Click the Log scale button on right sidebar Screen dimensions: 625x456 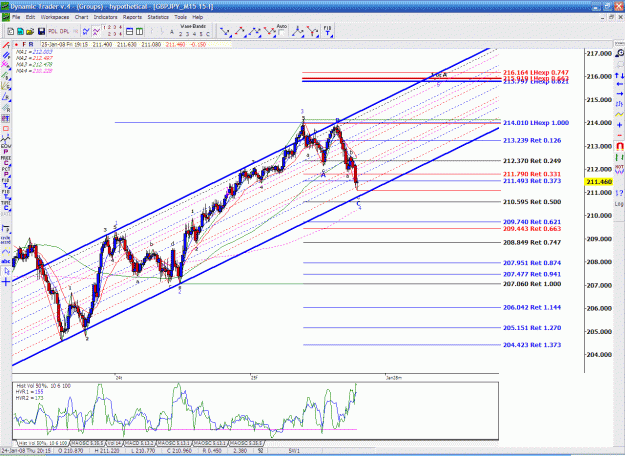[x=619, y=204]
